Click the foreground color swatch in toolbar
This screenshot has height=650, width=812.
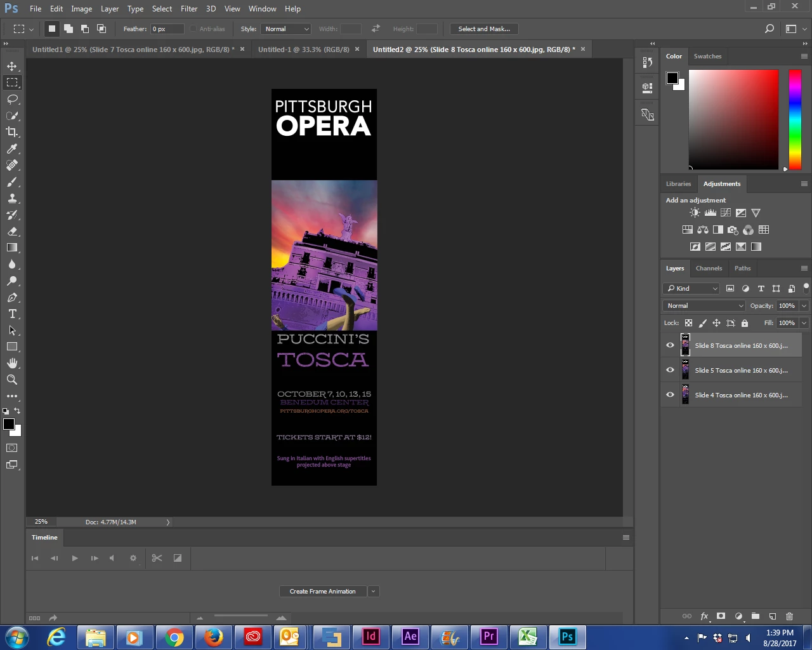coord(9,424)
